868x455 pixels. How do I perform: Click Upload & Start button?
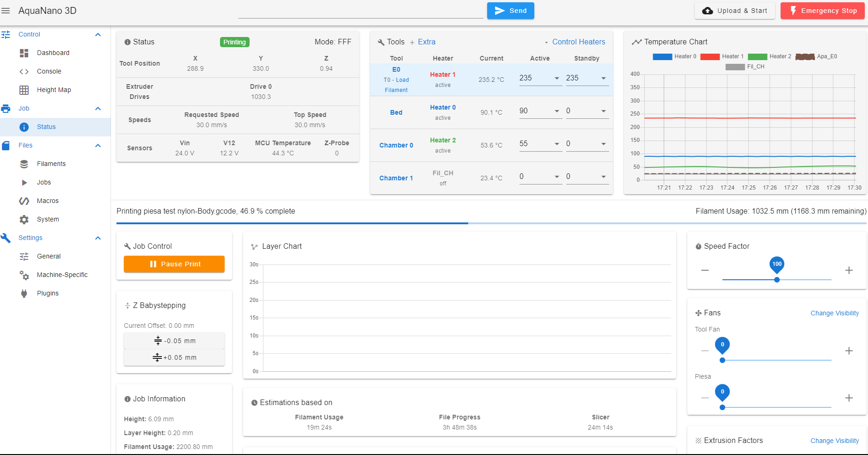pyautogui.click(x=735, y=11)
